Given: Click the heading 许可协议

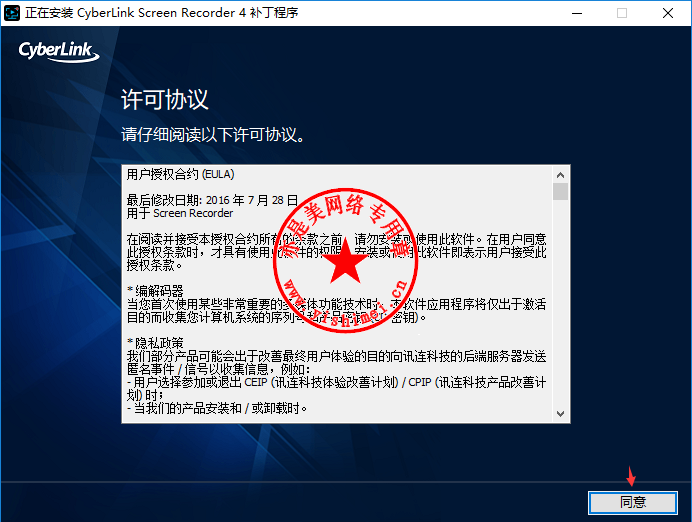Looking at the screenshot, I should pyautogui.click(x=165, y=100).
